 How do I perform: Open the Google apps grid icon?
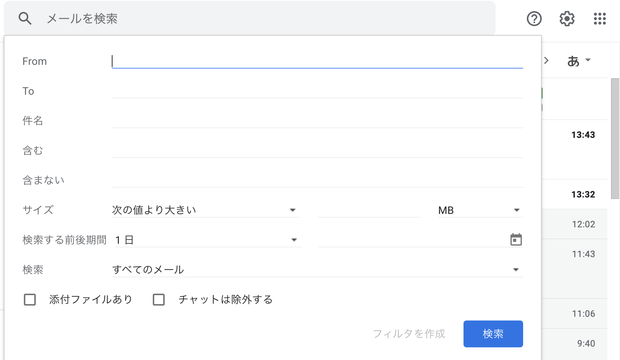point(599,19)
